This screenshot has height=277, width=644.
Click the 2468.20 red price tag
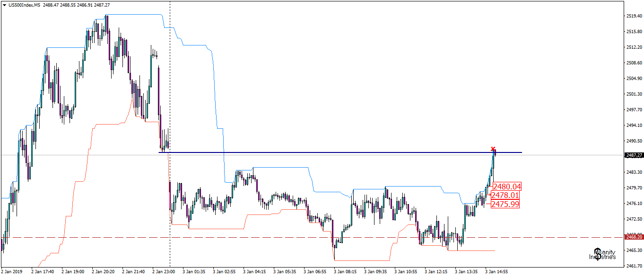tap(633, 237)
